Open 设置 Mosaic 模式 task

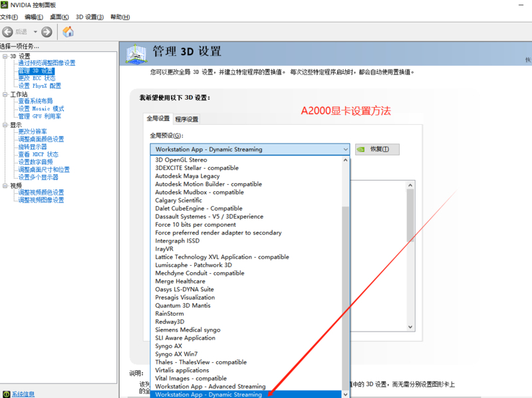41,109
